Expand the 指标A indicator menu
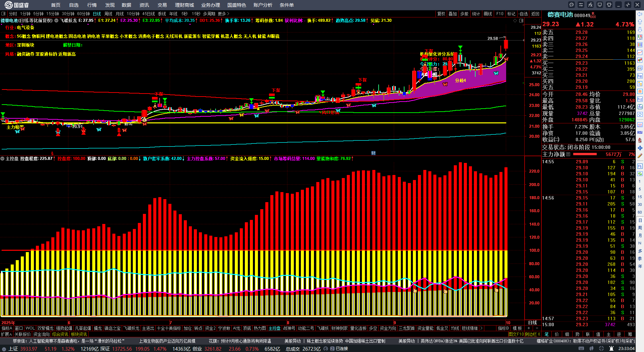644x352 pixels. click(x=7, y=328)
